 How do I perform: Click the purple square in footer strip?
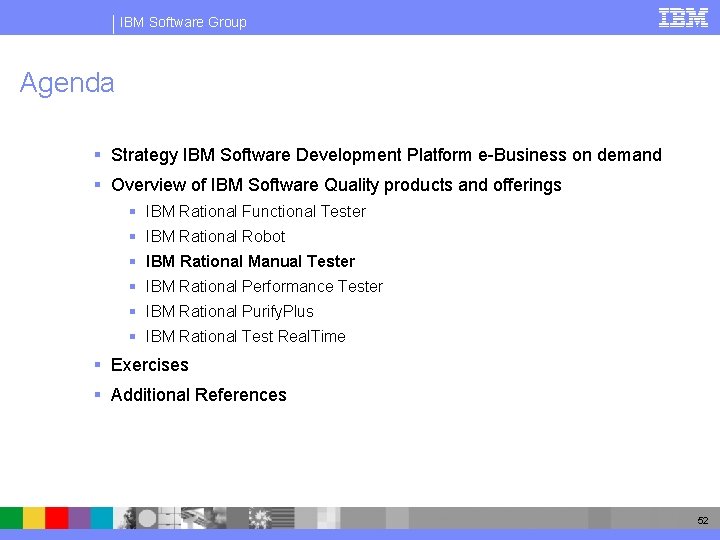pos(79,518)
